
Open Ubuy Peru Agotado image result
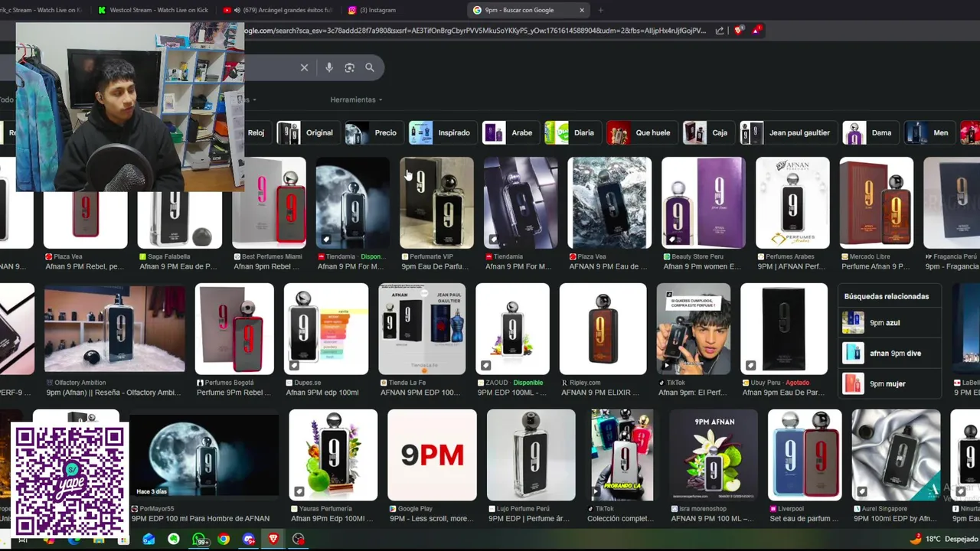784,329
